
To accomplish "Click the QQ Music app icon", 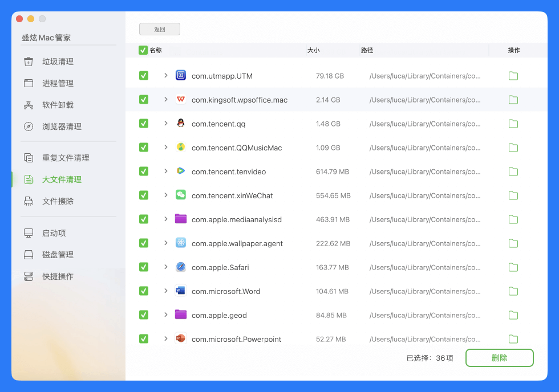I will point(181,148).
